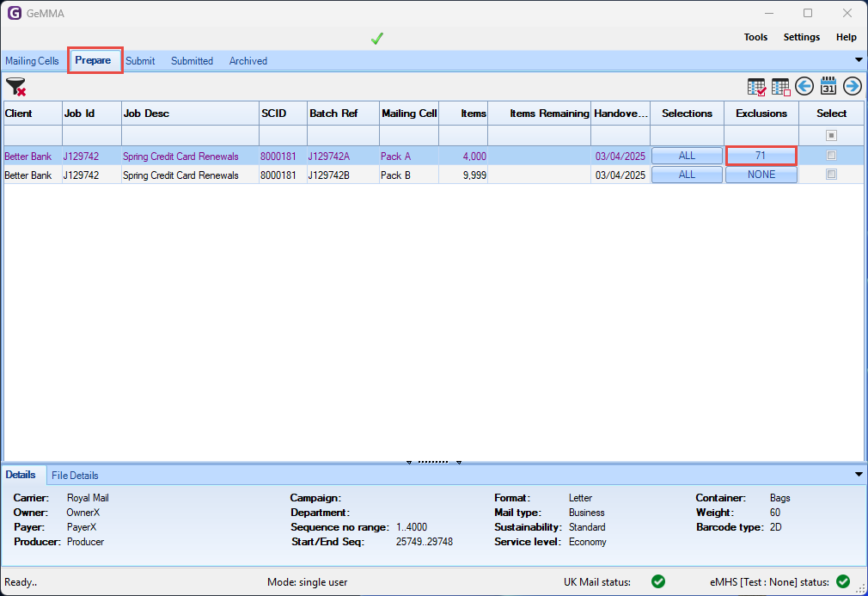Click the panel splitter collapse handle

point(433,461)
